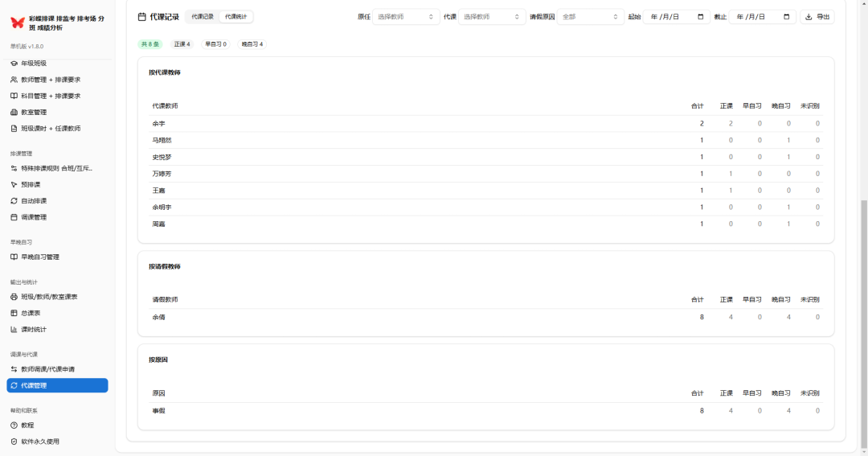Open 教师调课/代课申请 in sidebar
Screen dimensions: 868x456
(x=47, y=369)
